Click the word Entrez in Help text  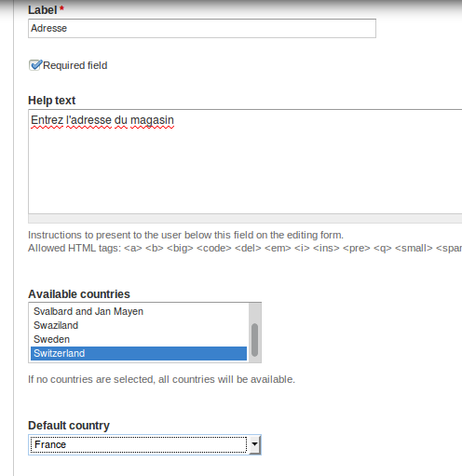coord(47,120)
